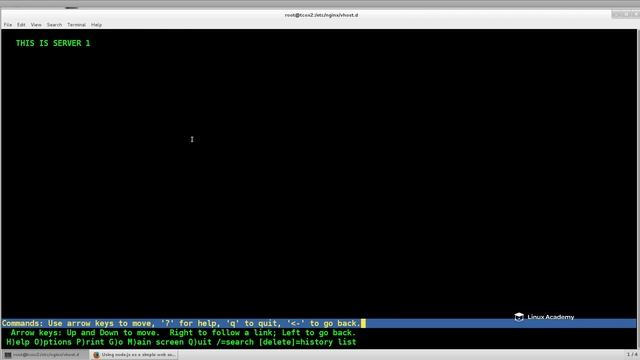Switch to the terminal taskbar button

[45, 355]
